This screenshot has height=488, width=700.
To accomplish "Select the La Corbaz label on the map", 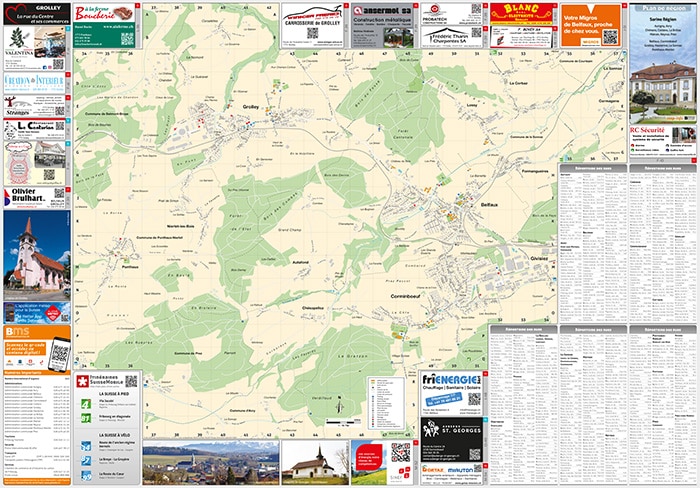I will tap(518, 83).
